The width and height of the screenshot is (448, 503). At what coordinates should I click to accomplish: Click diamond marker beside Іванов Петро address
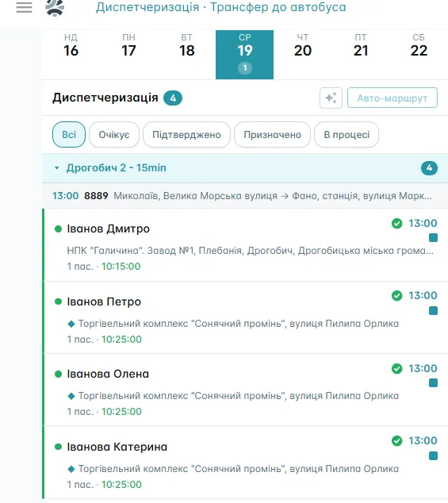pos(71,324)
